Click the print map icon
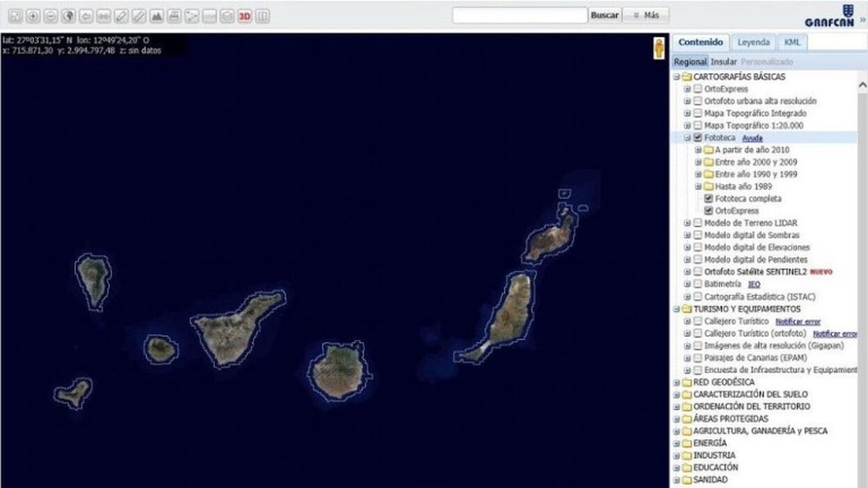The height and width of the screenshot is (488, 868). click(x=174, y=16)
